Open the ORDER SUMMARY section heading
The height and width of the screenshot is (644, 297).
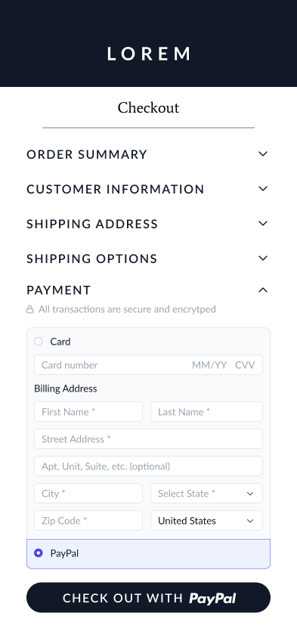pyautogui.click(x=87, y=154)
